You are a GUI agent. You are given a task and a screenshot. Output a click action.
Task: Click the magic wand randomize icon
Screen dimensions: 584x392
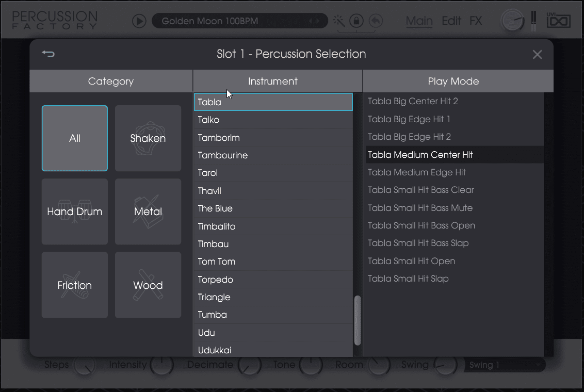[339, 21]
